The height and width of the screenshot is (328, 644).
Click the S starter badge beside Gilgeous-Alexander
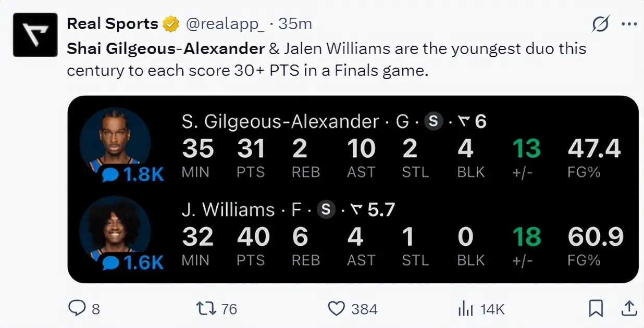point(434,122)
